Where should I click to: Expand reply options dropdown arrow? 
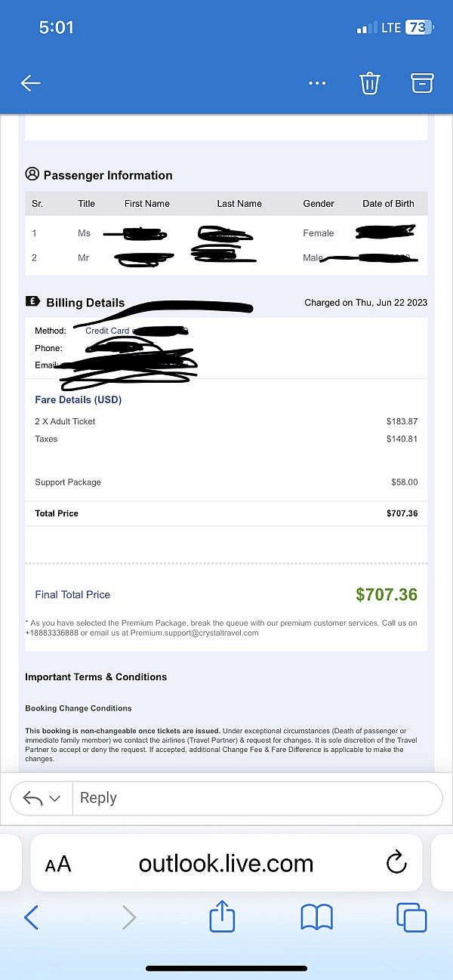point(54,798)
